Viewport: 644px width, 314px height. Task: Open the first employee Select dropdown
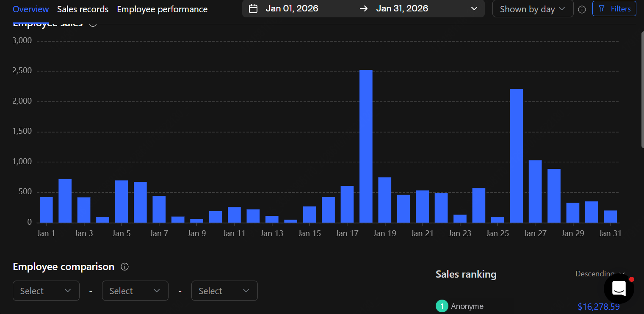tap(46, 291)
